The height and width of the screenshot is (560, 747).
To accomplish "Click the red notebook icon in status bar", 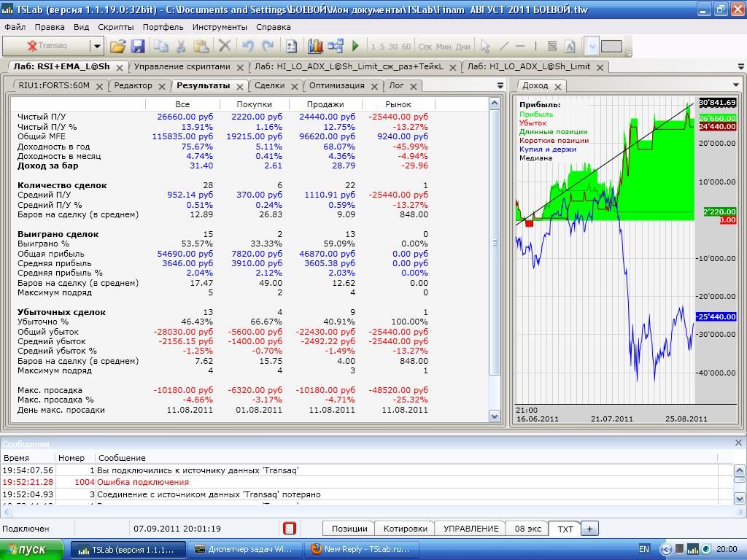I will click(290, 529).
